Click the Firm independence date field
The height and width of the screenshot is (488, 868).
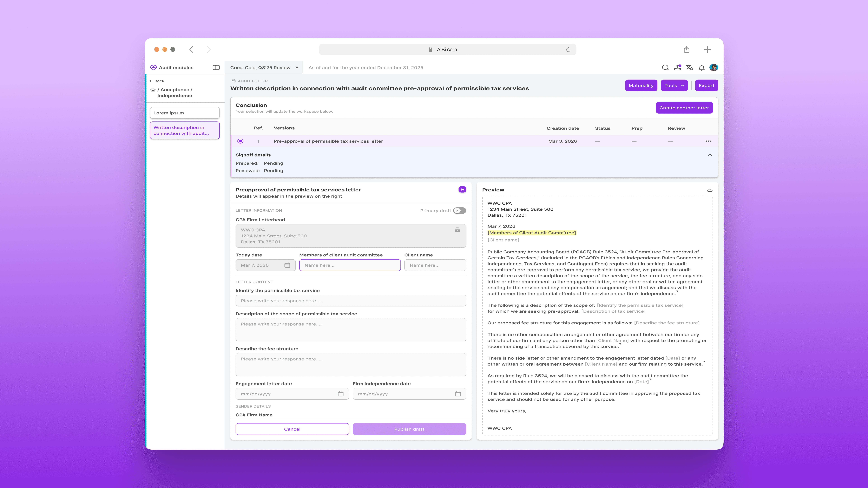409,394
